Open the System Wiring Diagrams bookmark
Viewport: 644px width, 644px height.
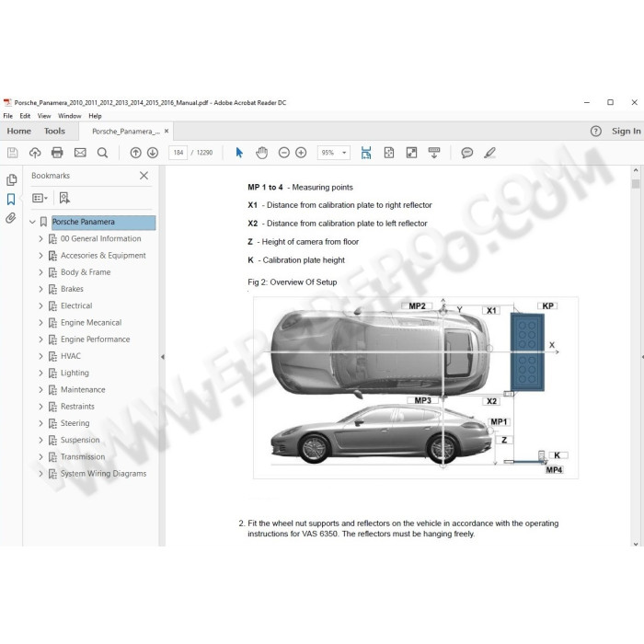point(103,474)
